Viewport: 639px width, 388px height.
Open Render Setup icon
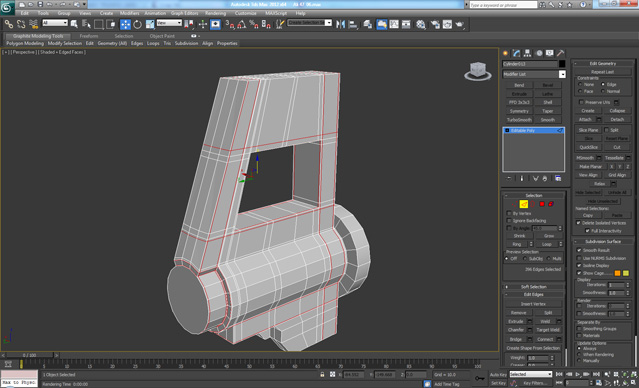[x=435, y=24]
